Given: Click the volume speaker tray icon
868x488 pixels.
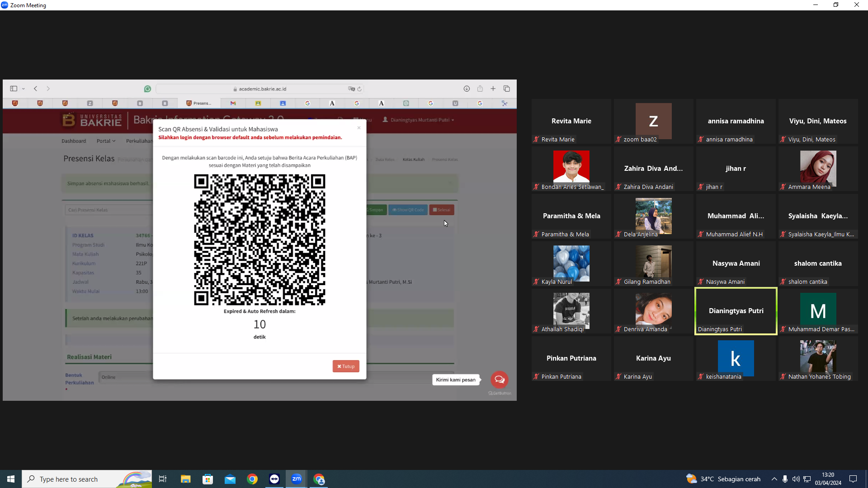Looking at the screenshot, I should pyautogui.click(x=796, y=479).
